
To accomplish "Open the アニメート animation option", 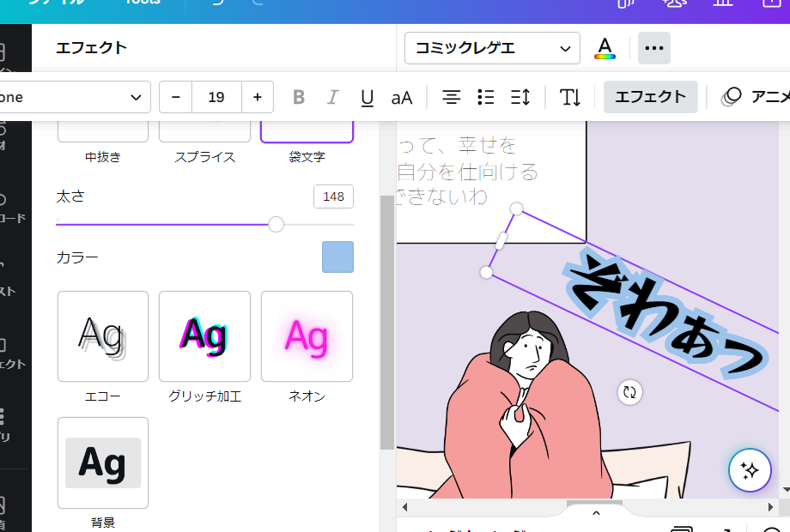I will 755,97.
